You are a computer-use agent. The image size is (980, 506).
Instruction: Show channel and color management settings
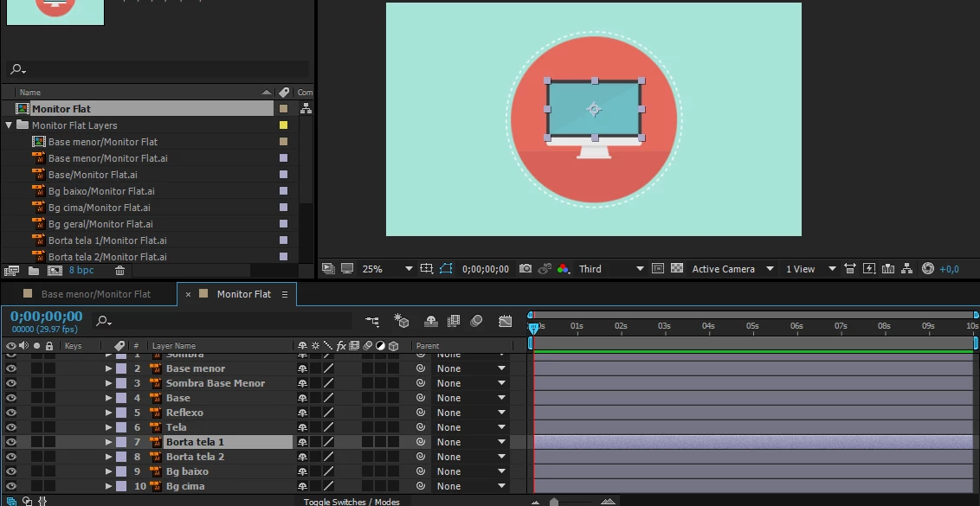[563, 269]
